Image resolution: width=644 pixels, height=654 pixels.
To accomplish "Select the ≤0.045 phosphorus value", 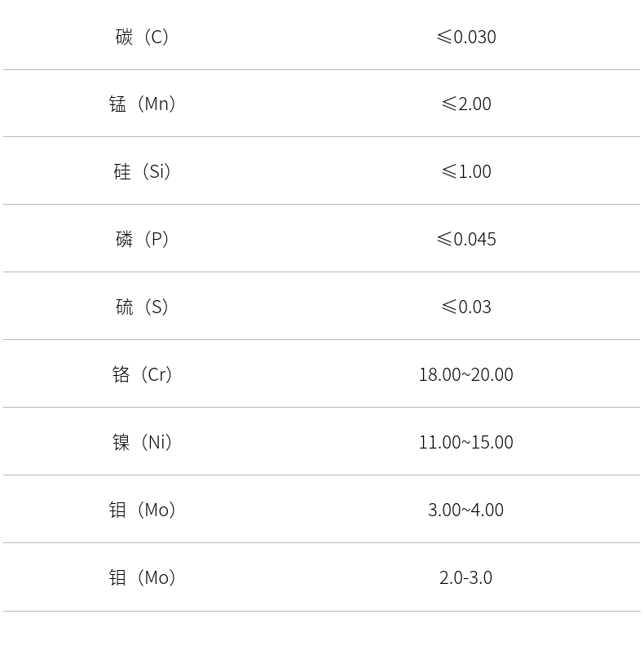I will click(x=466, y=239).
